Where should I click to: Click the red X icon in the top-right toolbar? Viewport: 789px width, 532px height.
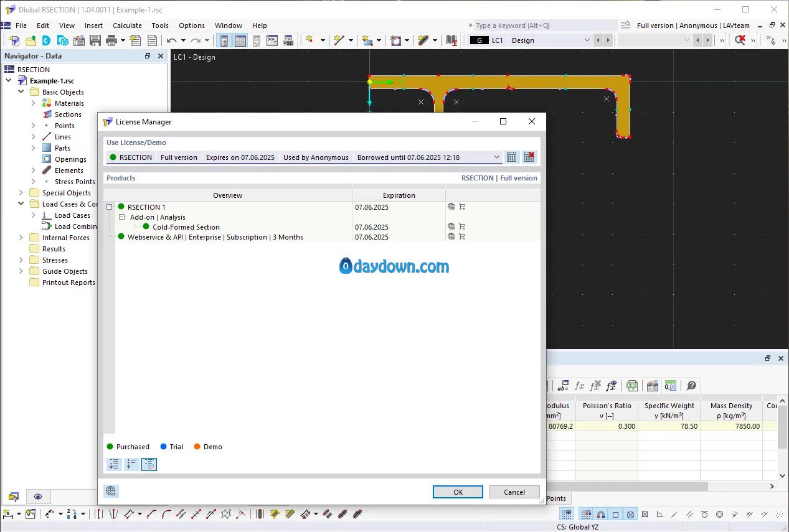[740, 40]
